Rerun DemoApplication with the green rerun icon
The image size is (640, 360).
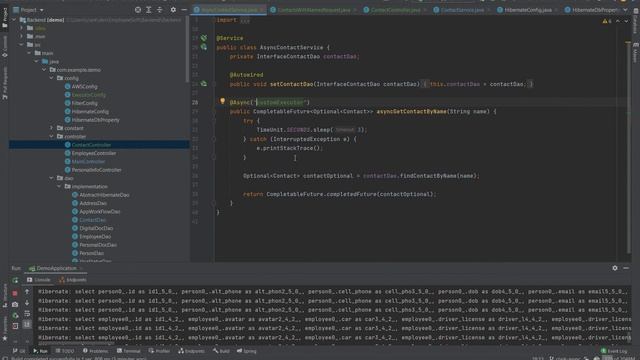point(15,280)
